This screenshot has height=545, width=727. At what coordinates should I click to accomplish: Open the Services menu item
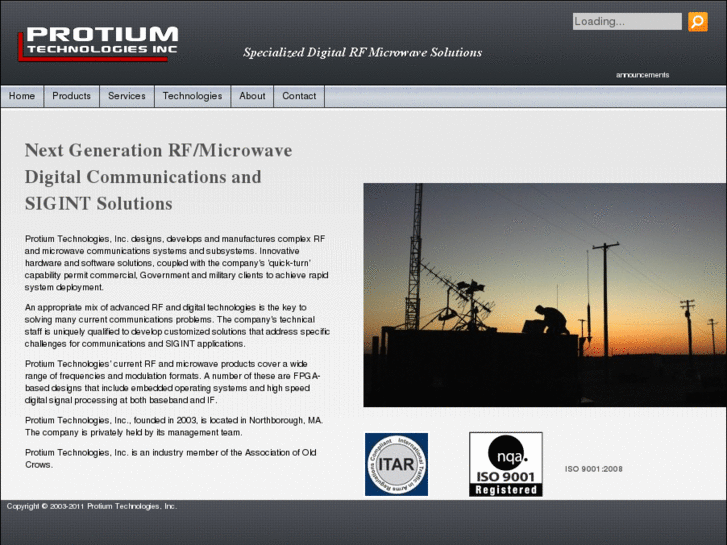[127, 96]
